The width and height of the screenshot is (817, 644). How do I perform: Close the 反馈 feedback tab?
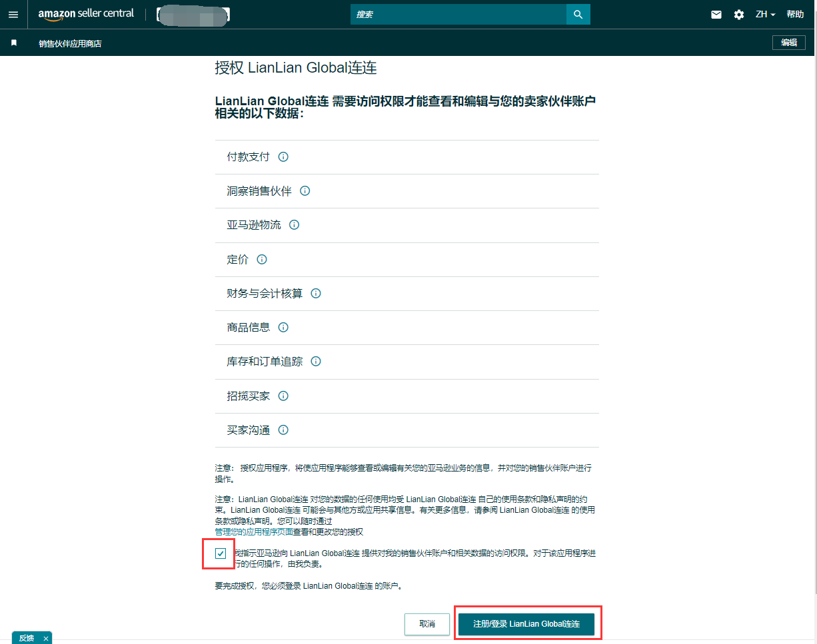point(46,639)
